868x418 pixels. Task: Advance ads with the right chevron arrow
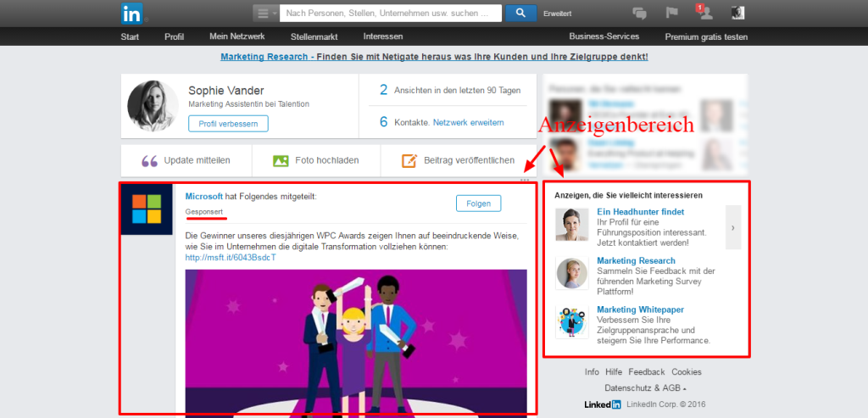click(x=733, y=227)
